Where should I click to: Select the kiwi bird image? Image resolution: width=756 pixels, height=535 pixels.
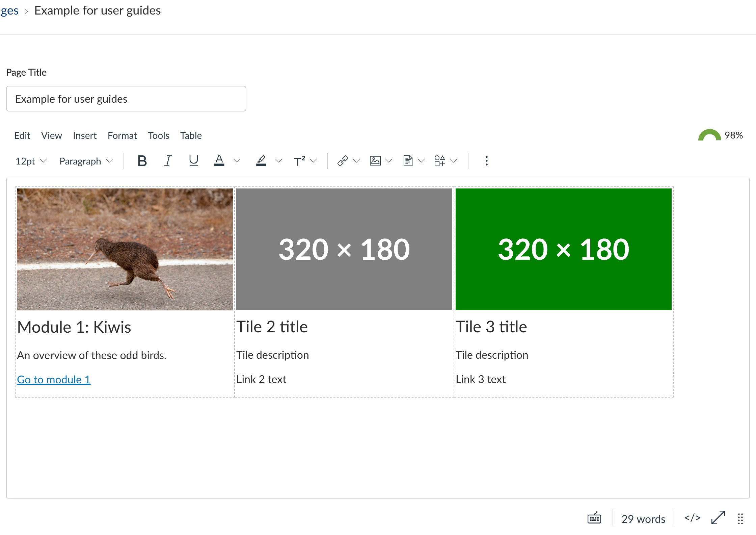point(125,249)
